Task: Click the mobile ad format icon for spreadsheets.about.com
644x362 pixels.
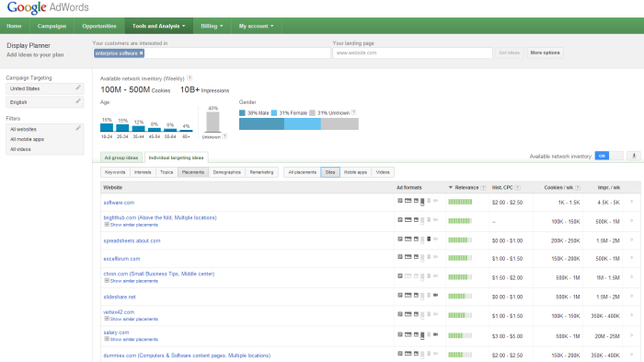Action: coord(429,239)
